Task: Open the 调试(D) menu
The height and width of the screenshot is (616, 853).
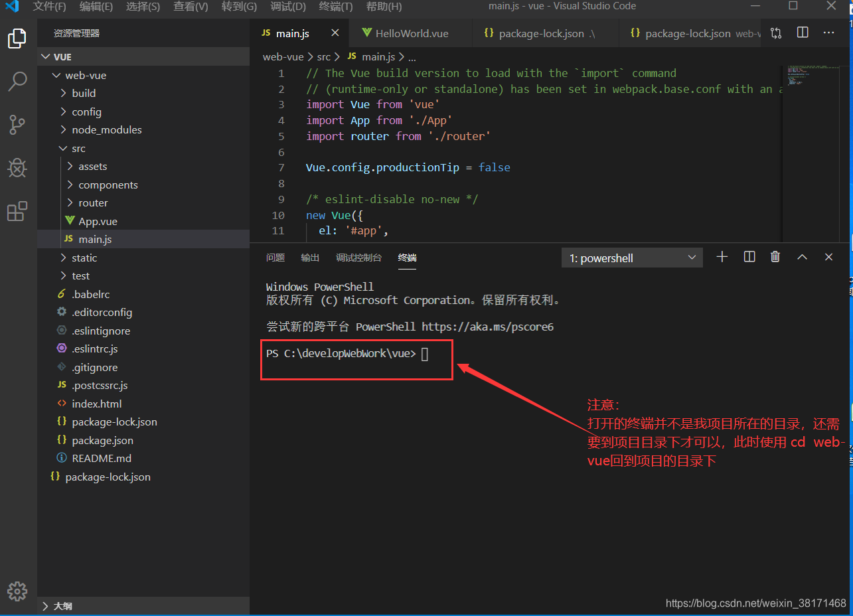Action: coord(288,7)
